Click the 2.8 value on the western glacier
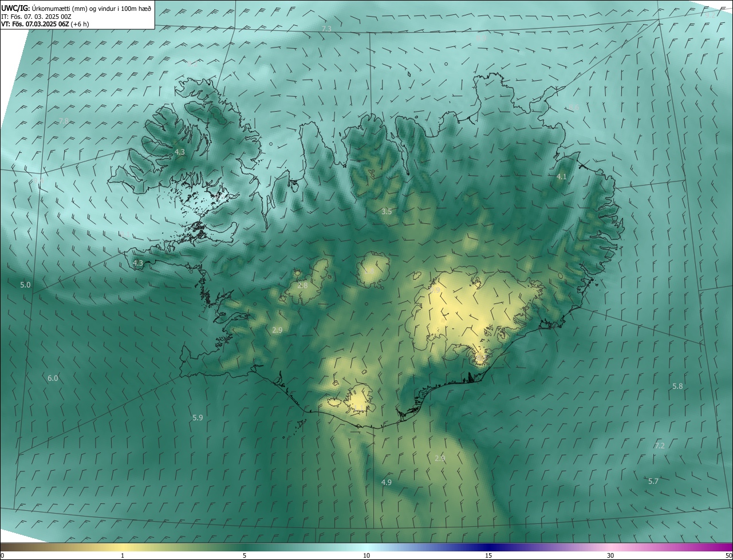The width and height of the screenshot is (733, 560). pyautogui.click(x=302, y=285)
